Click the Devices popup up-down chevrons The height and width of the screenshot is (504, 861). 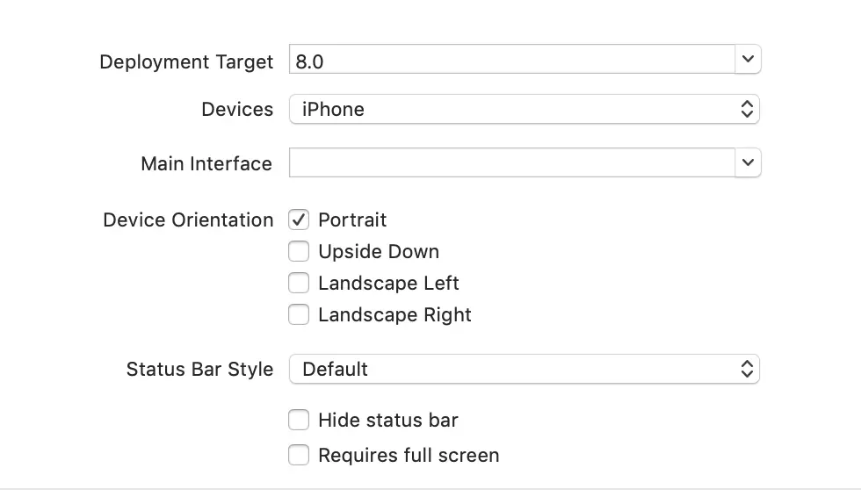click(747, 110)
